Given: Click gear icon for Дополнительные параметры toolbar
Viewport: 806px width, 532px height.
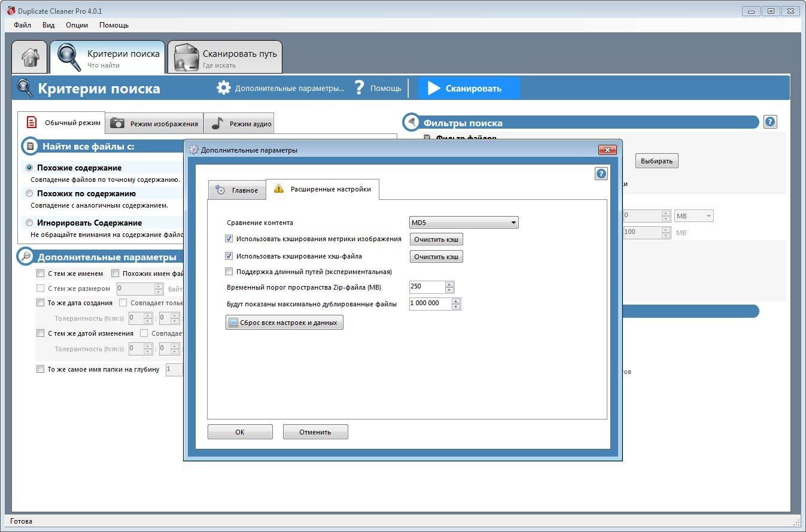Looking at the screenshot, I should pos(223,88).
